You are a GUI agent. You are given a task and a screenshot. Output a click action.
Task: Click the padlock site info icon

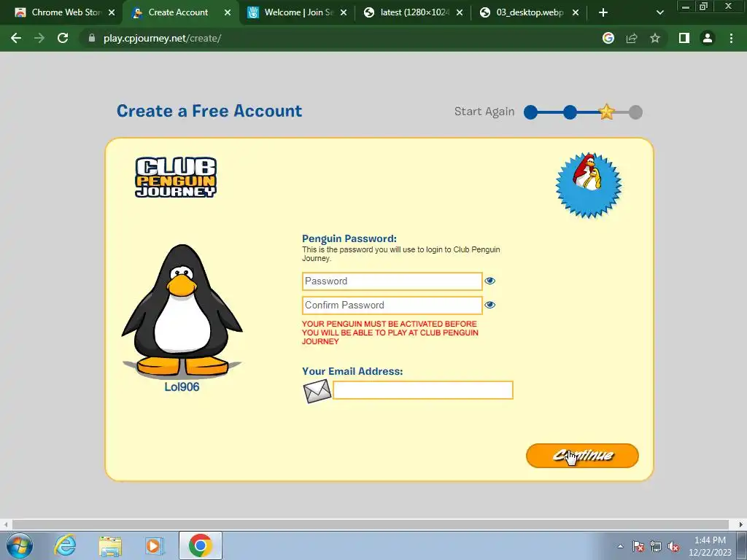coord(92,38)
